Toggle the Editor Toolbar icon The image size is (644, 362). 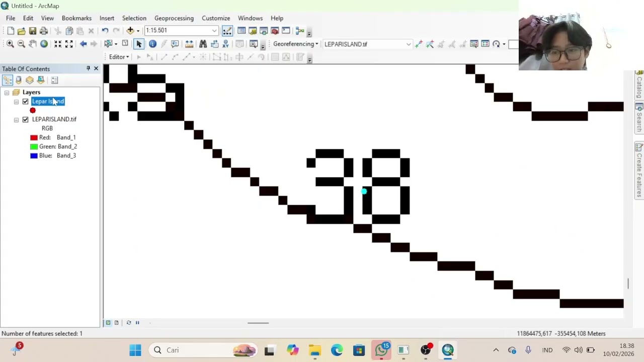(x=227, y=31)
